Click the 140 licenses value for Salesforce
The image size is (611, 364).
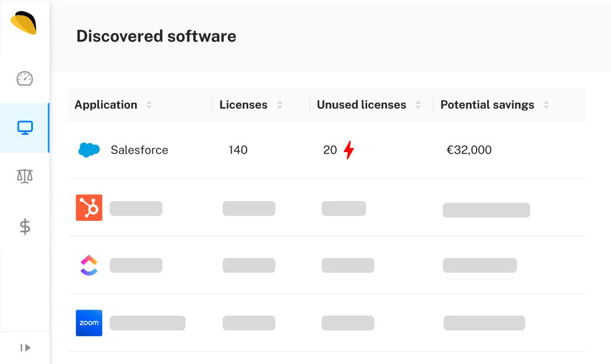point(238,150)
